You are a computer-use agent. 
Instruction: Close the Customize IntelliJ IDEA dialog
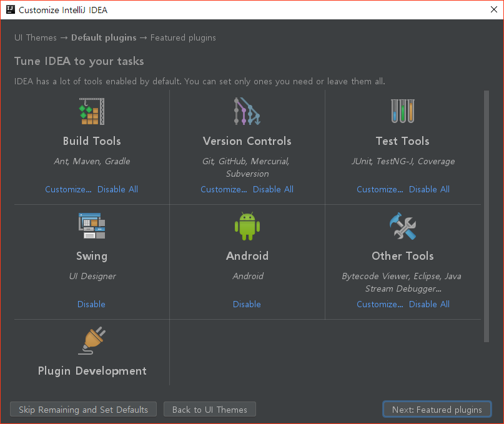tap(494, 9)
